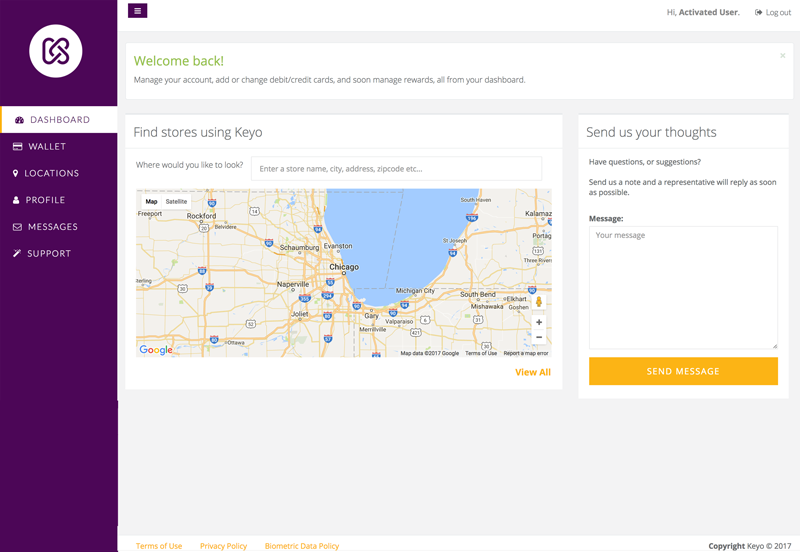This screenshot has width=800, height=552.
Task: Click Naperville label on the map
Action: 293,284
